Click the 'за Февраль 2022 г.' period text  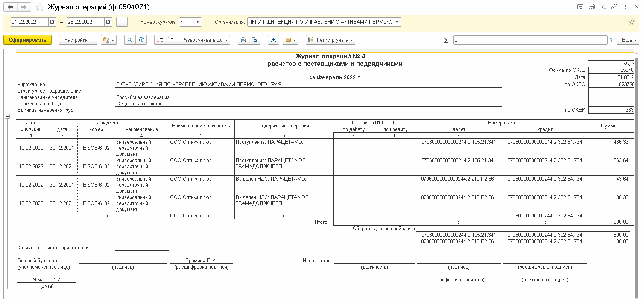pos(335,77)
